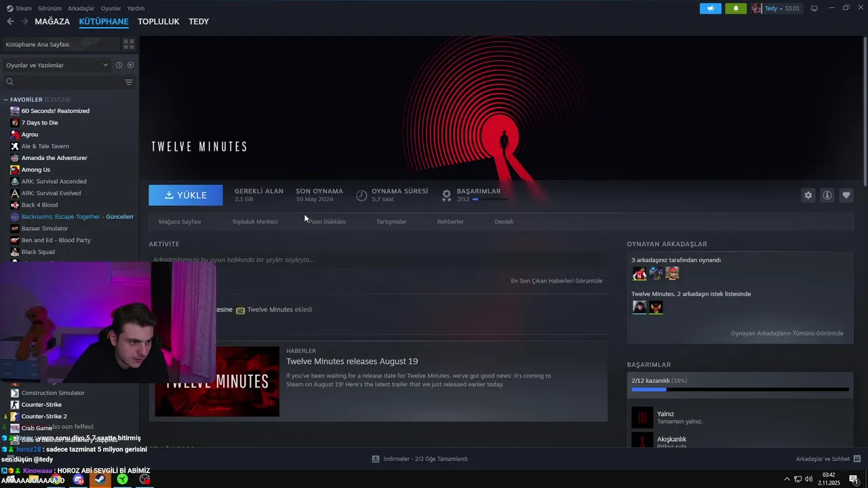Switch to KÜTÜPHANE tab

[x=104, y=22]
